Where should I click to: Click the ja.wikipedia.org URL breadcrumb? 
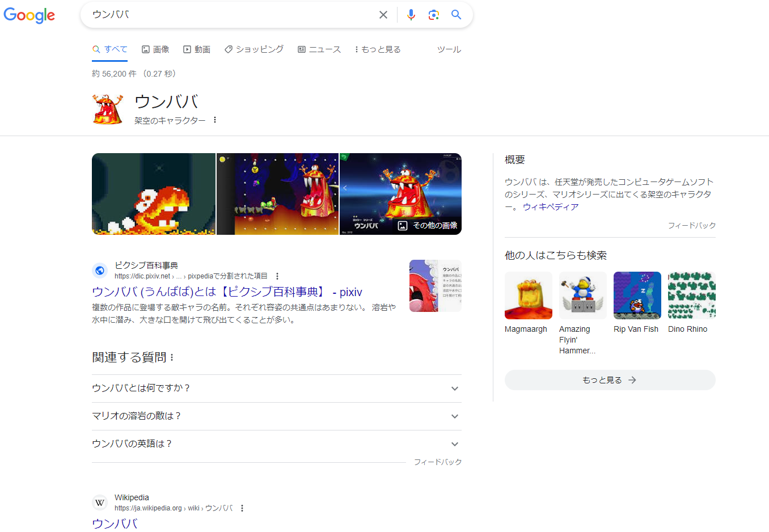(x=174, y=508)
